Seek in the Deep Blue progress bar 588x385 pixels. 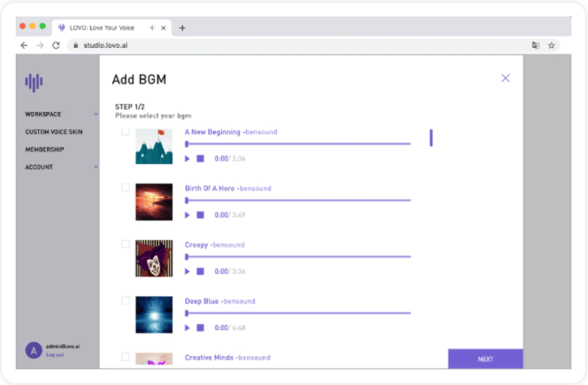(x=297, y=313)
